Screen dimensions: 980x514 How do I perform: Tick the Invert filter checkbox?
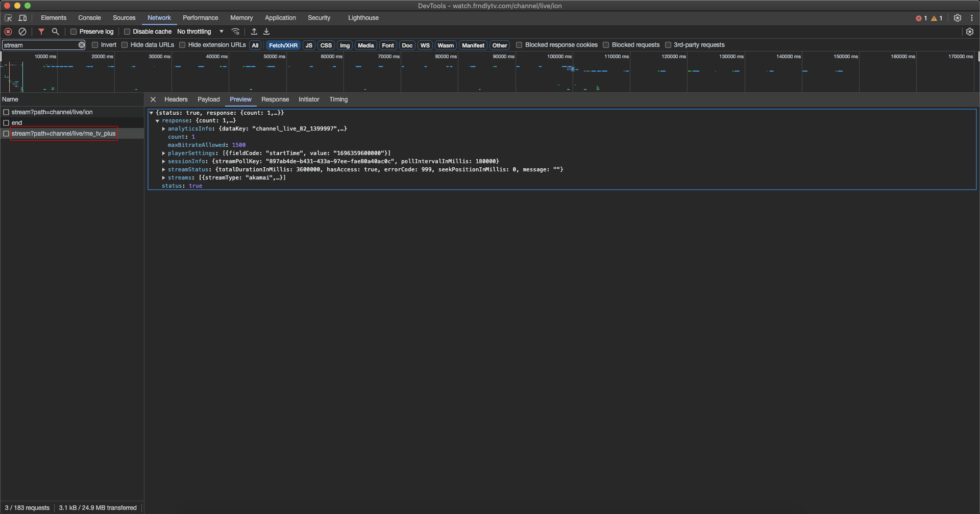click(95, 45)
